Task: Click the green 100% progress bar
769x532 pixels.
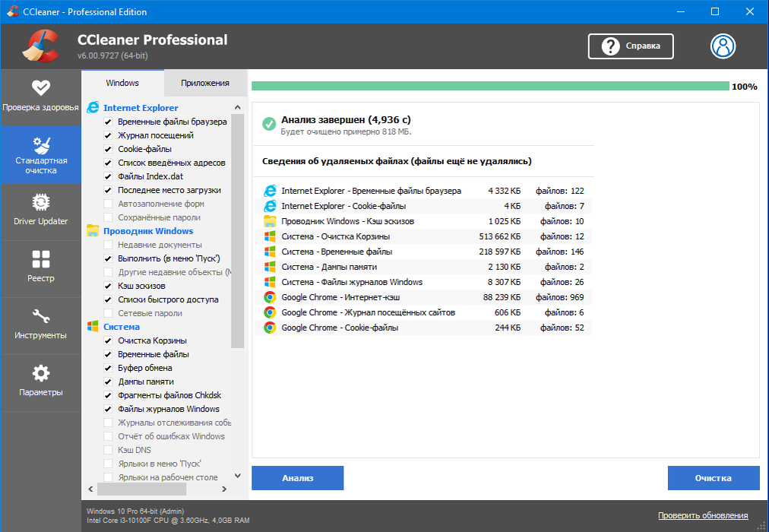Action: click(490, 87)
